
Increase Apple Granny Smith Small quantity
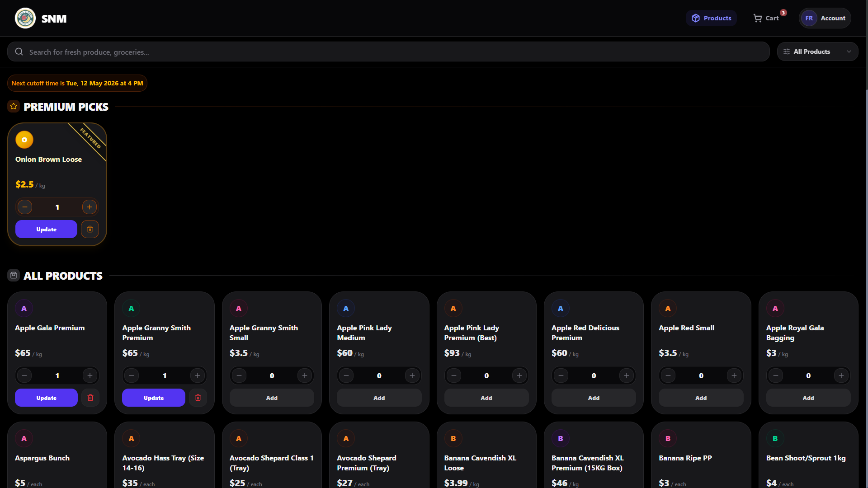305,375
